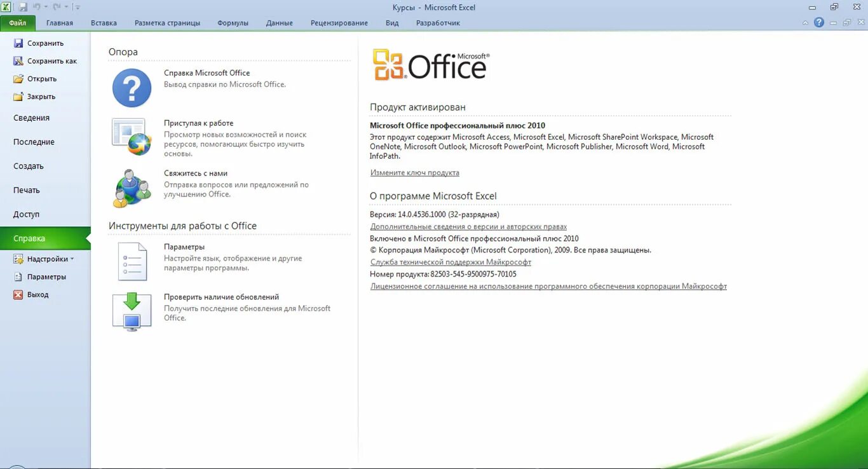Click the green arrow update download icon
Screen dimensions: 868x469
132,311
